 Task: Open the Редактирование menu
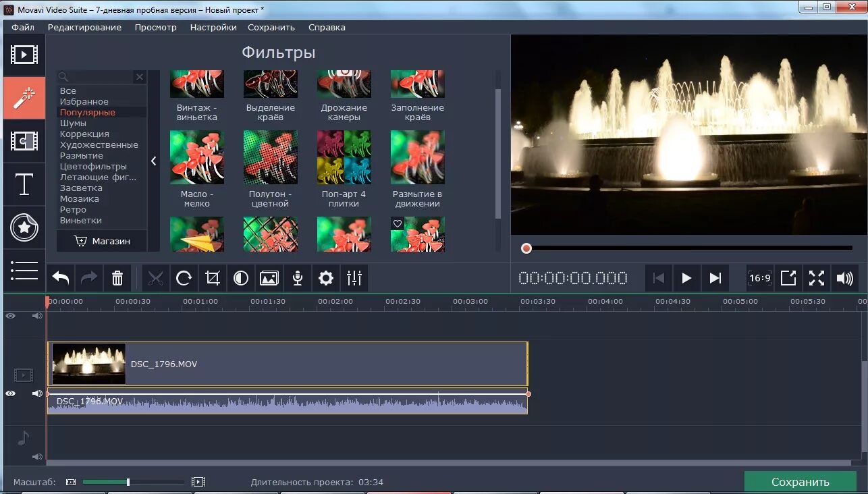[x=84, y=28]
